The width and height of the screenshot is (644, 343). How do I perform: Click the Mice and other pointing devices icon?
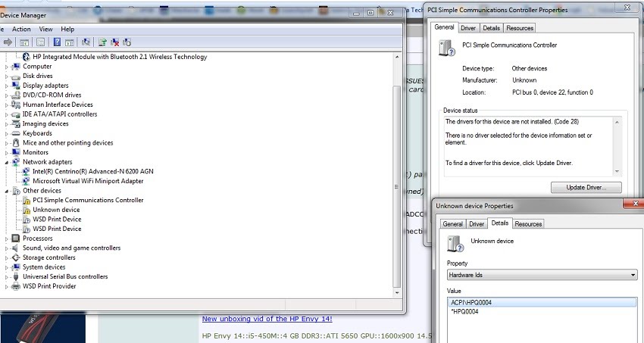click(16, 143)
